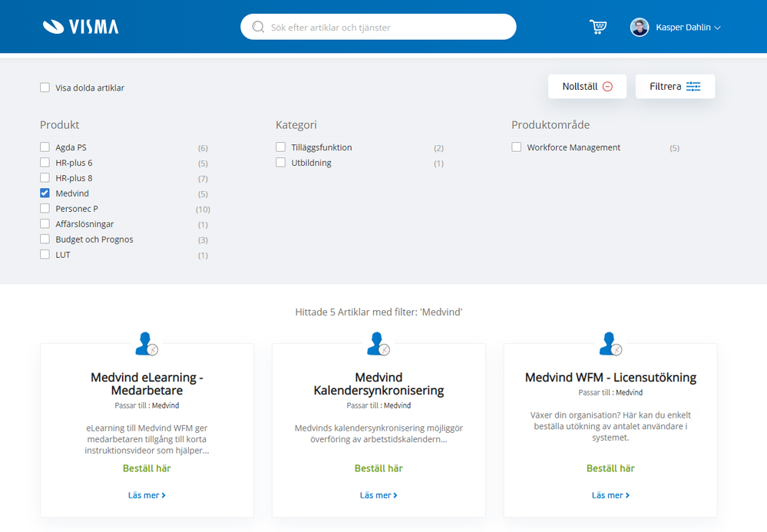Open the Medvind Kalendersynkronisering title
Image resolution: width=767 pixels, height=532 pixels.
pos(379,384)
